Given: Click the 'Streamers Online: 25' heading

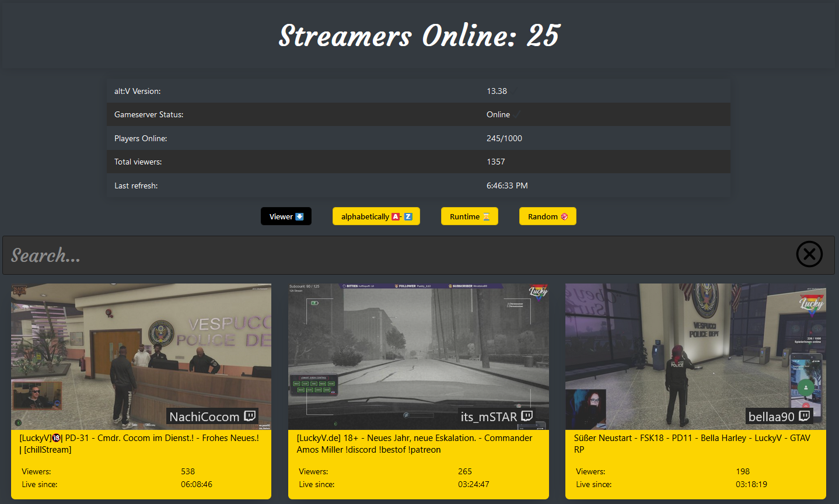Looking at the screenshot, I should (419, 36).
